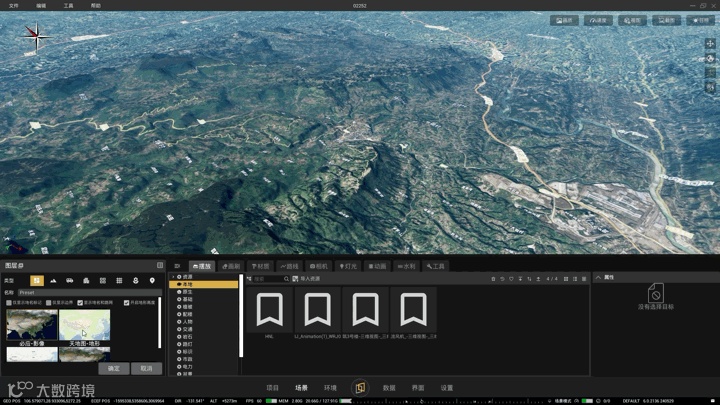This screenshot has height=405, width=720.
Task: Click the 速度 speed button in viewport
Action: click(x=598, y=20)
